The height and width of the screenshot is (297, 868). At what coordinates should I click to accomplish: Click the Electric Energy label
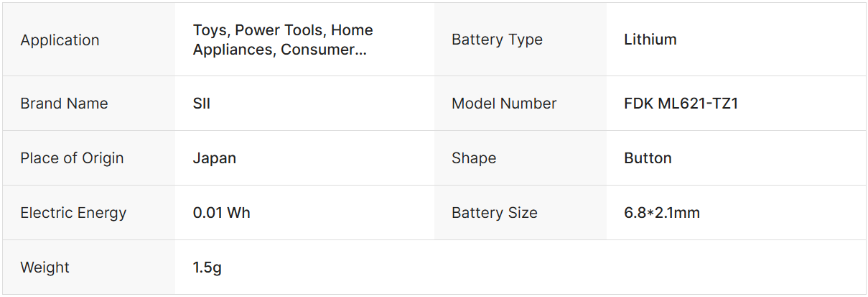[x=73, y=213]
